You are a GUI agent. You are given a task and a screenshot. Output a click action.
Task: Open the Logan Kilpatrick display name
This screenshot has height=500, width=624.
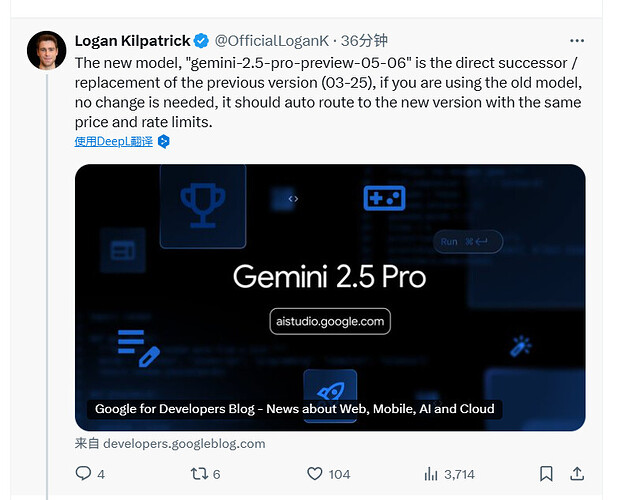(133, 41)
